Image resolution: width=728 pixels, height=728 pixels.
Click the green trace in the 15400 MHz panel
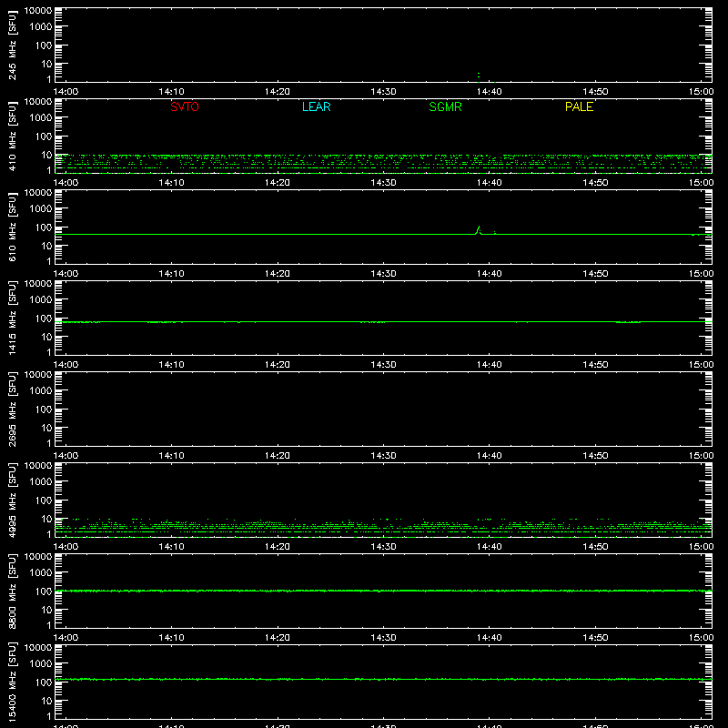(x=383, y=679)
